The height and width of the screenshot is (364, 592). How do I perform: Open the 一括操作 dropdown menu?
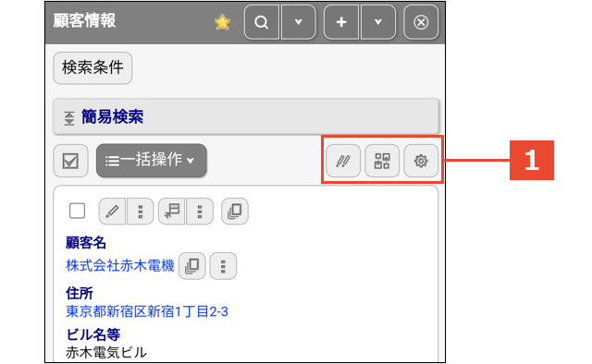click(151, 161)
